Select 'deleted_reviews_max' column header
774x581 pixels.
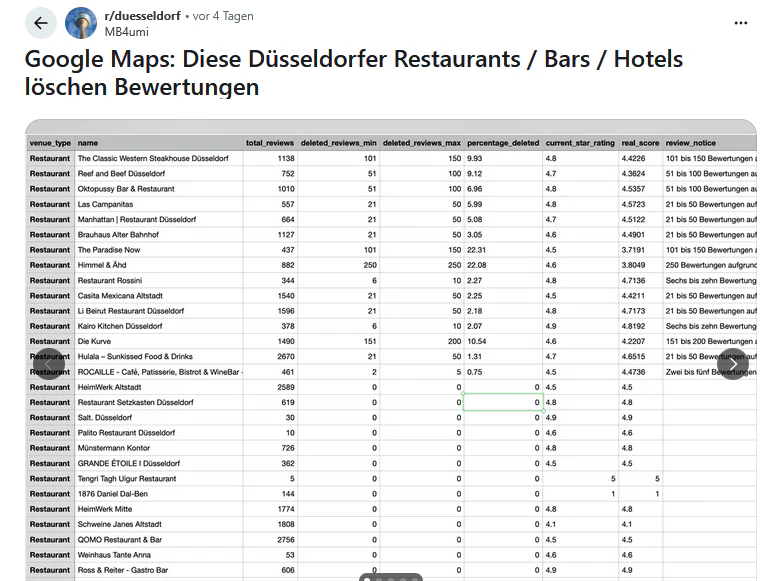[x=422, y=143]
